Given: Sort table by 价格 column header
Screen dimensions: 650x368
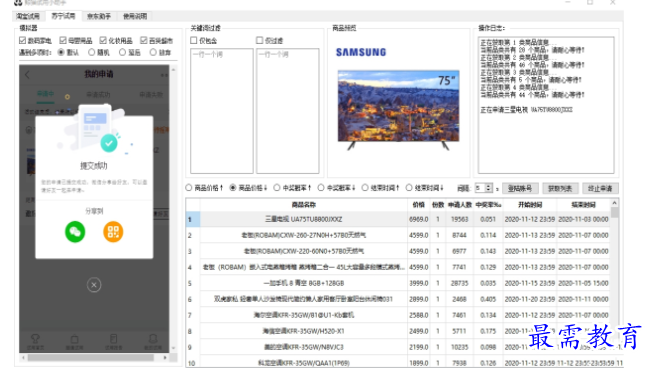Looking at the screenshot, I should click(x=419, y=204).
